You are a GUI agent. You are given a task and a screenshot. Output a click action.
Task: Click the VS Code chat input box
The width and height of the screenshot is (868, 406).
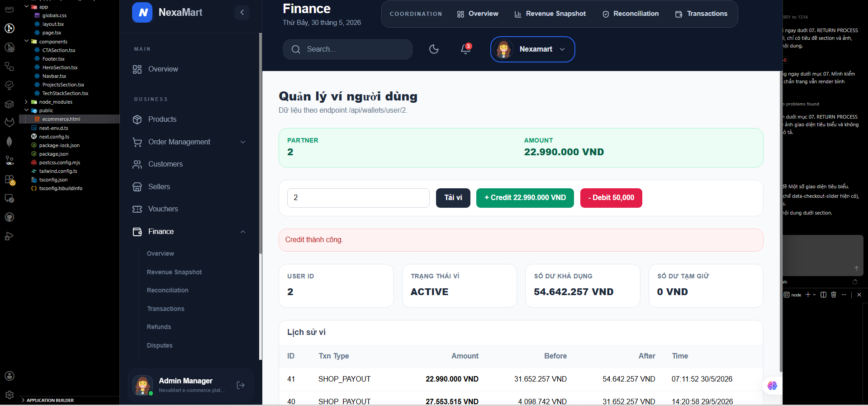pyautogui.click(x=823, y=256)
